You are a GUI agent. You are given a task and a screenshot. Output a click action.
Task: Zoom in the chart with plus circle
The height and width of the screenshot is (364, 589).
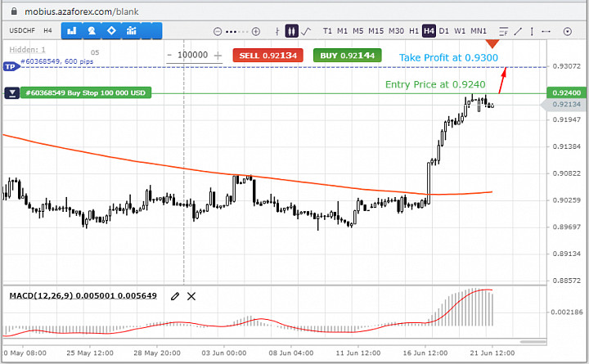[x=256, y=32]
